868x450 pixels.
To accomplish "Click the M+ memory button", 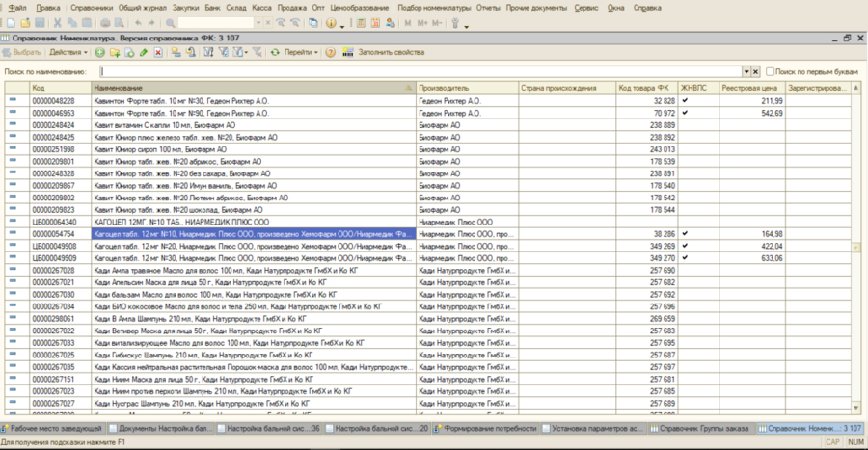I will (422, 23).
